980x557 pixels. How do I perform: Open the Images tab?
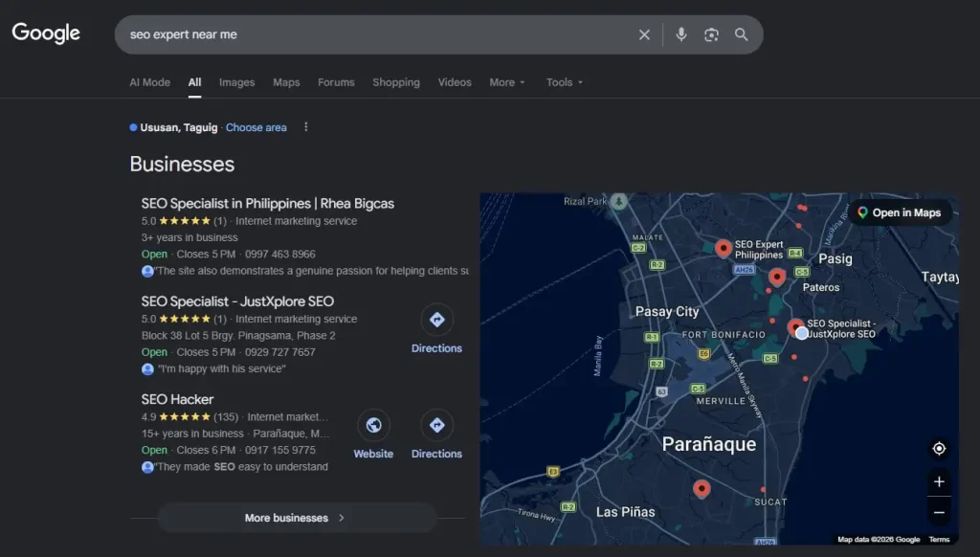237,82
